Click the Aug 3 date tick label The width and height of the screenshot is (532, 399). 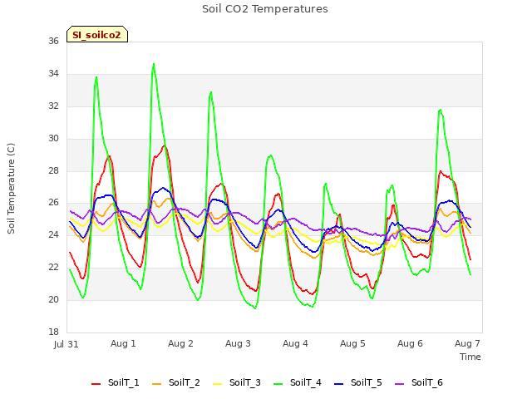tap(238, 343)
